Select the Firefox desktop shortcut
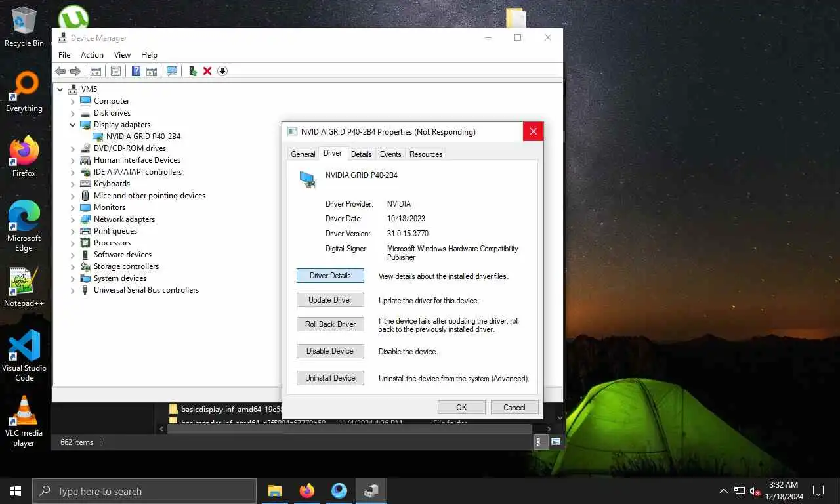The image size is (840, 504). 24,156
